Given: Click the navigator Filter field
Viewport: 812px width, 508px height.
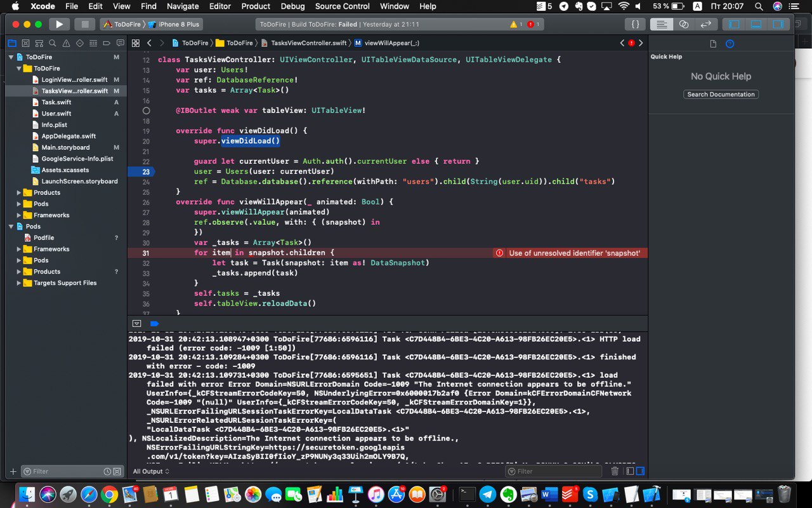Looking at the screenshot, I should click(x=72, y=471).
